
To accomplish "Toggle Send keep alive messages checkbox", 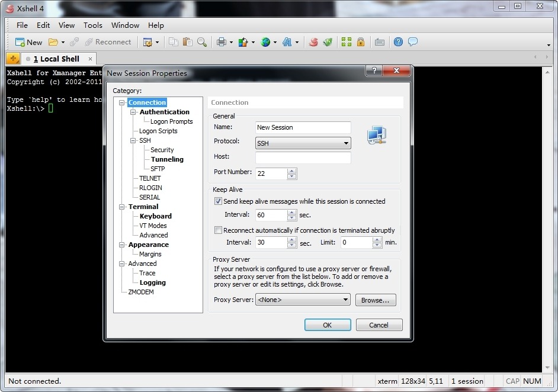I will [218, 201].
